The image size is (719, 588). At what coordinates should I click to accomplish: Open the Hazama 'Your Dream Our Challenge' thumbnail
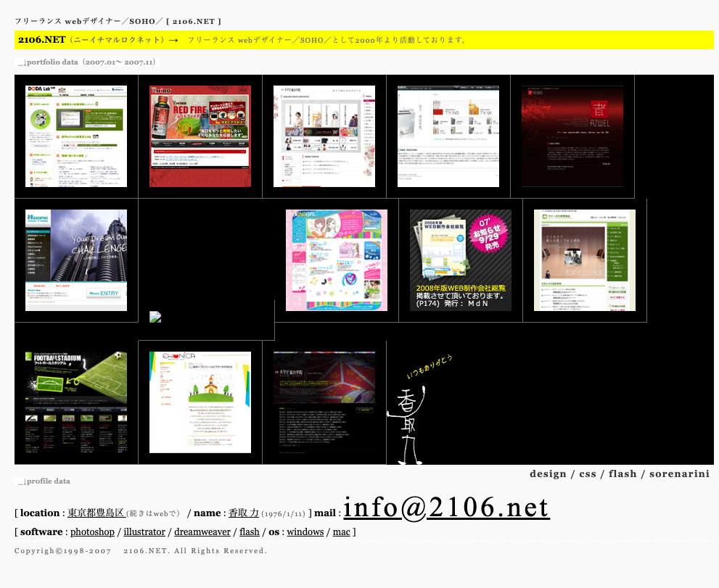(x=76, y=260)
